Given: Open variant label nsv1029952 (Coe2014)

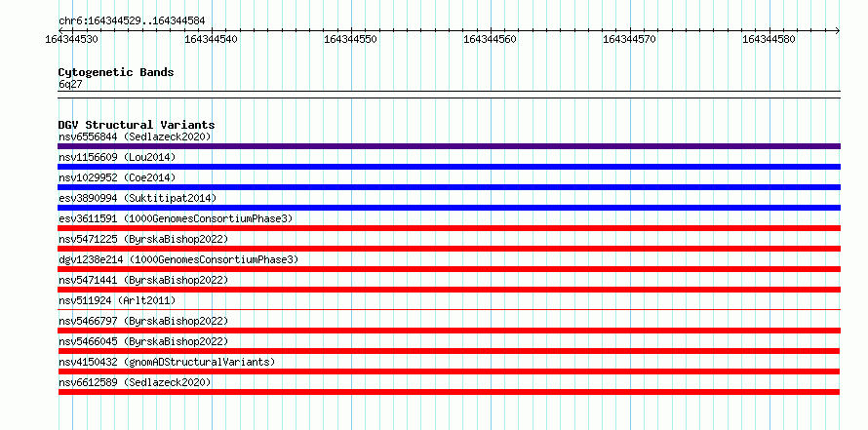Looking at the screenshot, I should 117,177.
